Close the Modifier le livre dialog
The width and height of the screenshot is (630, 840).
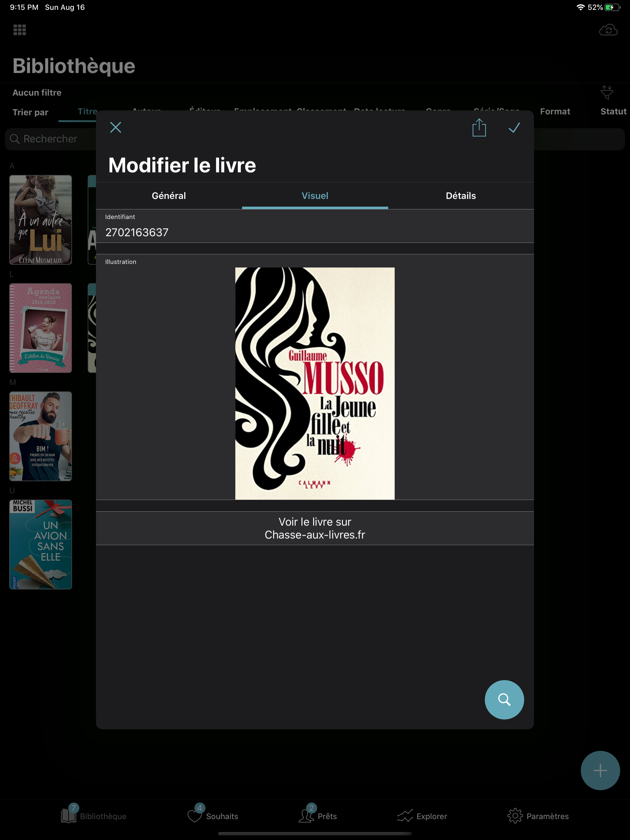[x=116, y=127]
